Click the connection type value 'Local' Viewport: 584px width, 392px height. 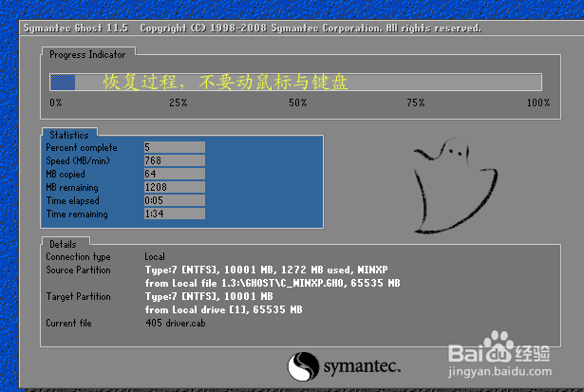(x=155, y=256)
